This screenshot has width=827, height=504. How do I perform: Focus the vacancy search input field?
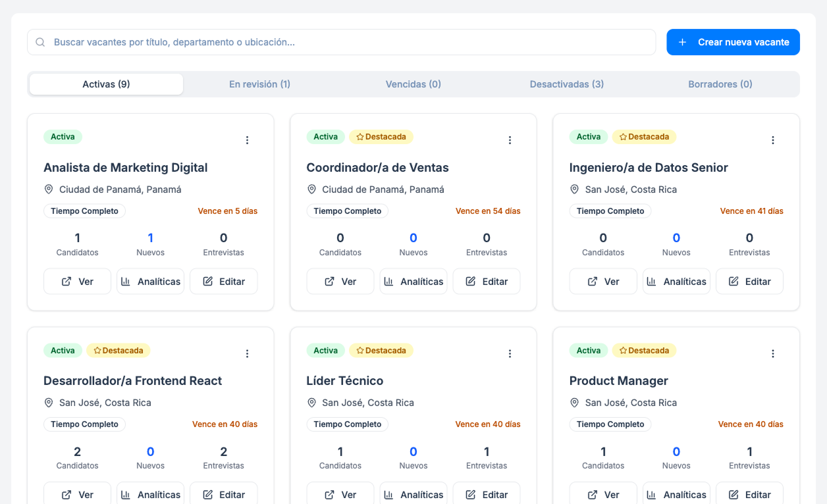349,42
